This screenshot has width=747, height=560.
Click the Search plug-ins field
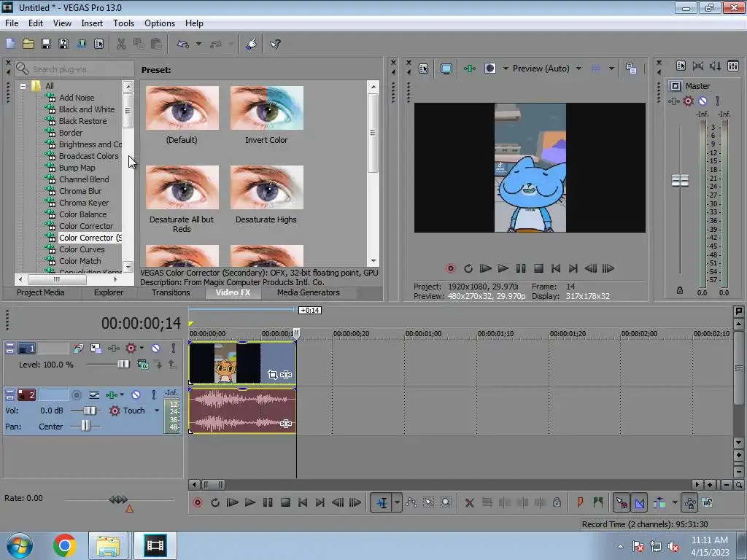coord(74,69)
